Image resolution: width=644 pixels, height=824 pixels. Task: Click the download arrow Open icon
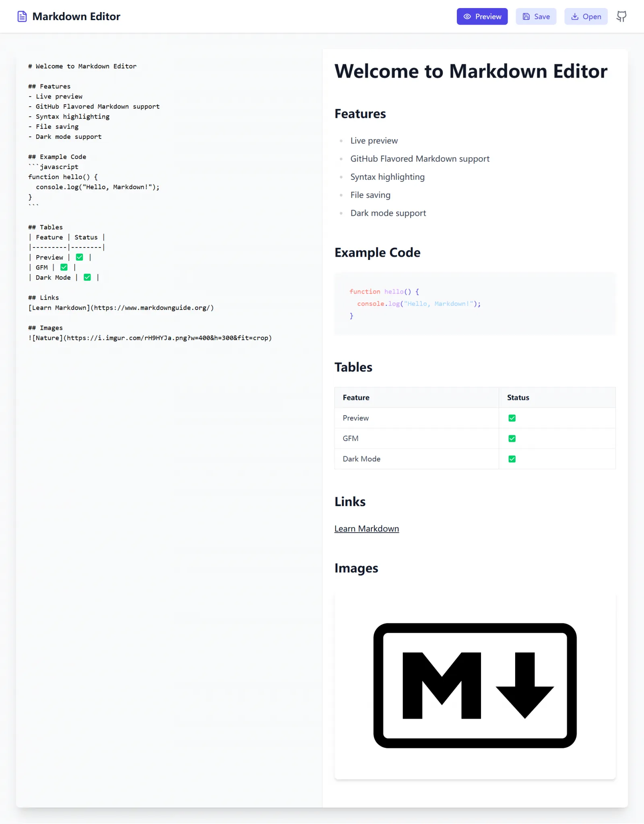575,16
